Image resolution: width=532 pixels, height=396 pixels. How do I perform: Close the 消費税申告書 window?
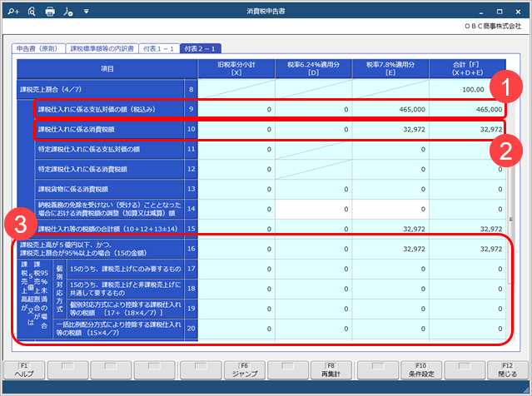[x=519, y=12]
